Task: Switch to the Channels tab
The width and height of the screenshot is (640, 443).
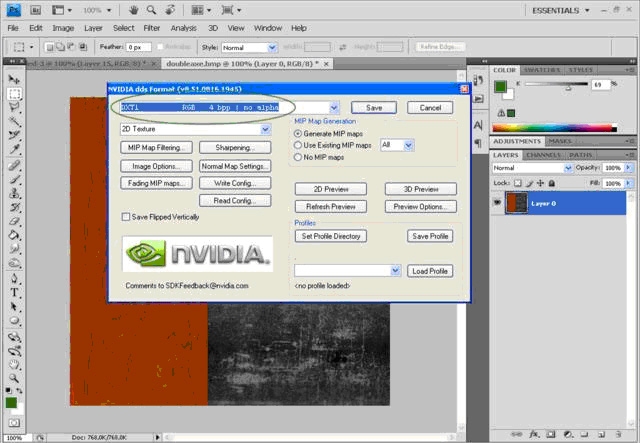Action: (x=543, y=155)
